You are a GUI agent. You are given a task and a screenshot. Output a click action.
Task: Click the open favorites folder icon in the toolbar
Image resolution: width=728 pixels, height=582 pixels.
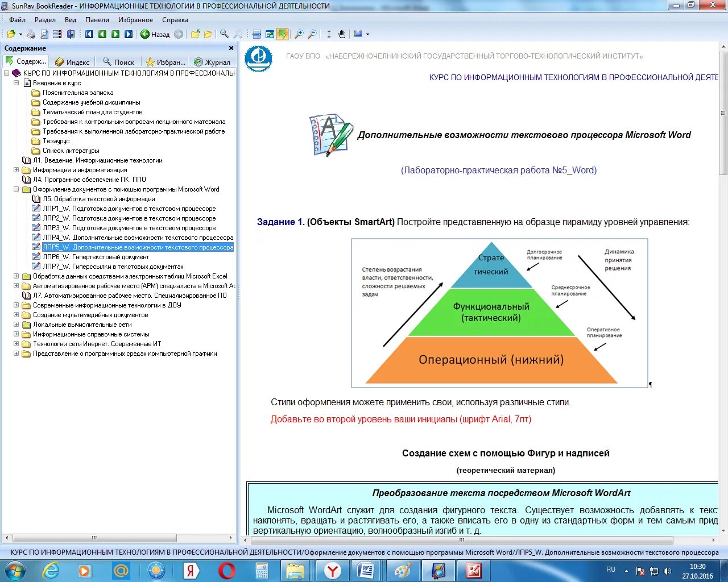(208, 34)
